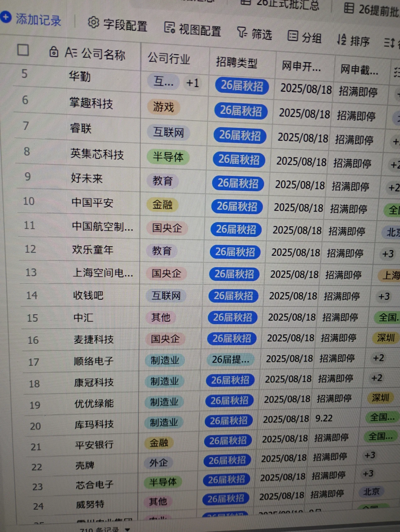This screenshot has height=532, width=400.
Task: Click company name 掌趣科技
Action: click(91, 103)
